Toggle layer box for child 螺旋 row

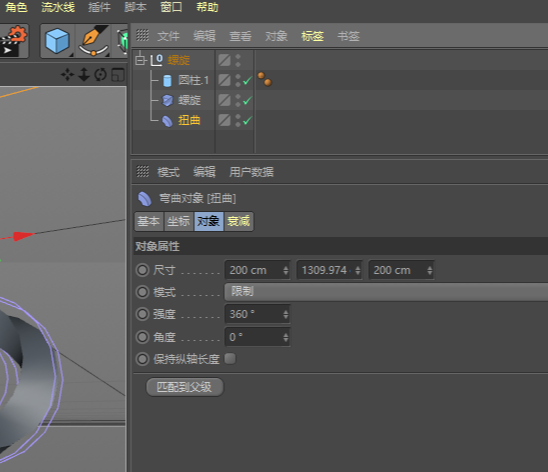224,101
